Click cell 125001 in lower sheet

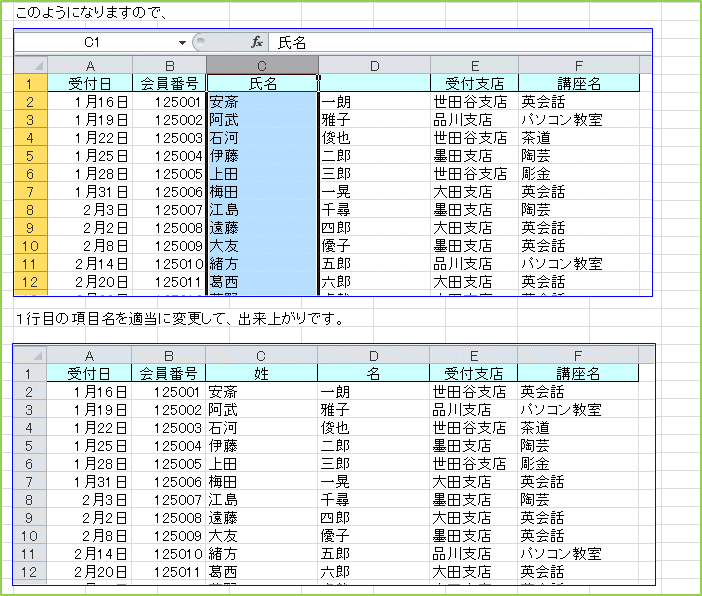tap(169, 392)
